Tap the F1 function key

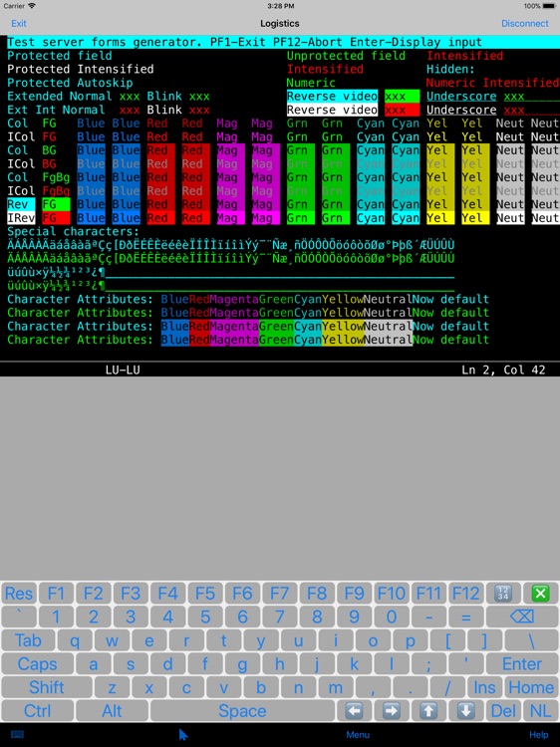click(x=56, y=594)
